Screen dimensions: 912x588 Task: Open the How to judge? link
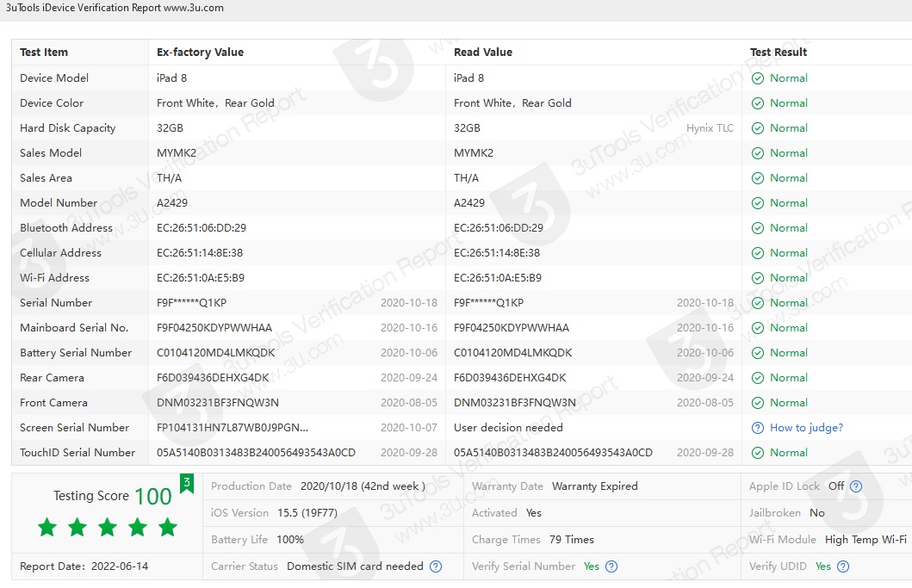[x=806, y=428]
